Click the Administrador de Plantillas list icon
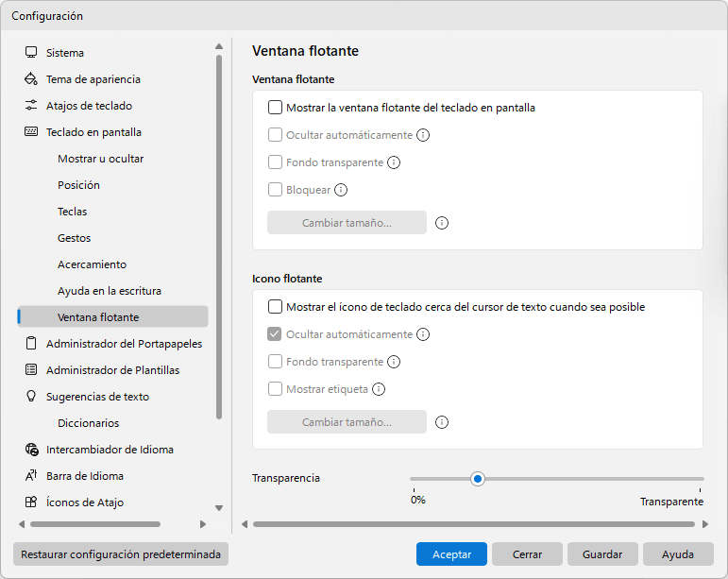The height and width of the screenshot is (579, 728). [x=31, y=369]
